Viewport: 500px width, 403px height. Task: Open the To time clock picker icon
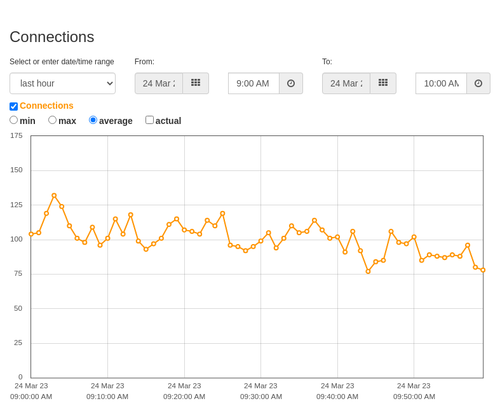click(x=478, y=83)
